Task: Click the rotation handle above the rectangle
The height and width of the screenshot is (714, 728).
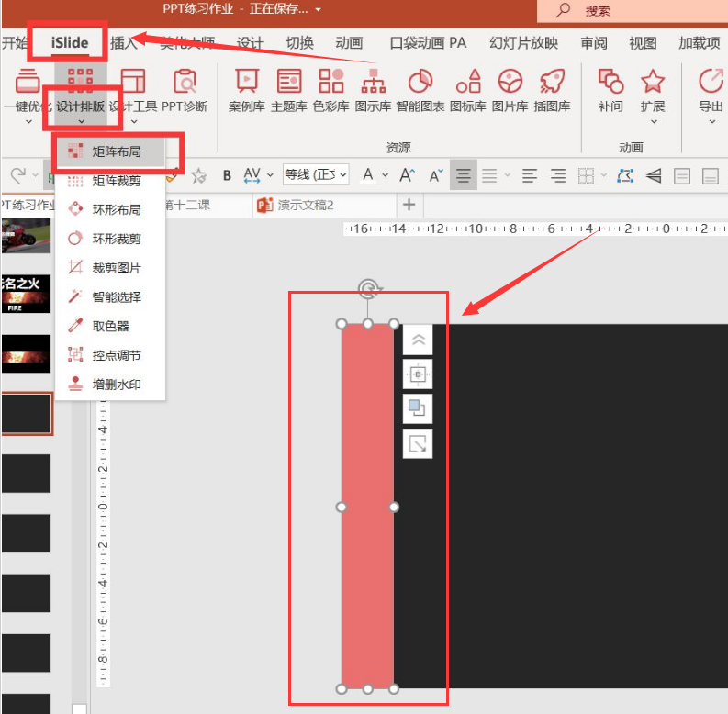Action: (x=368, y=289)
